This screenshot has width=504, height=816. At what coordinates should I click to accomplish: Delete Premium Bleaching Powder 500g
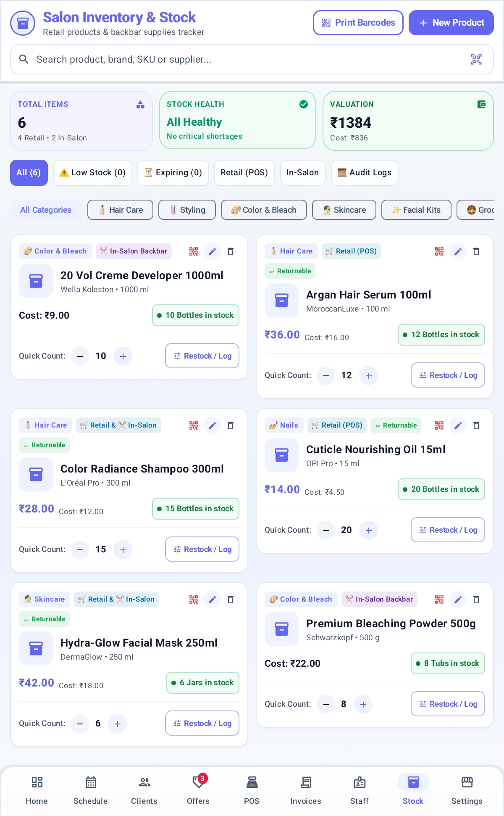pyautogui.click(x=476, y=599)
